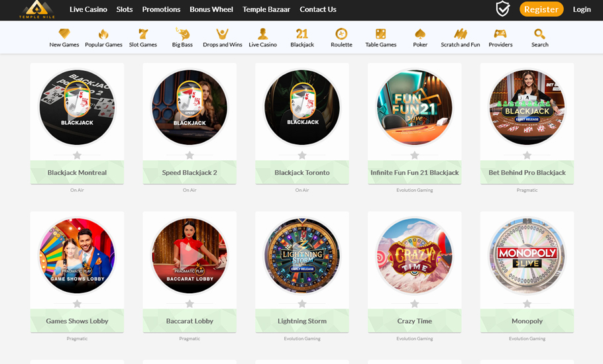The height and width of the screenshot is (364, 603).
Task: Go to the Promotions menu
Action: click(x=161, y=9)
